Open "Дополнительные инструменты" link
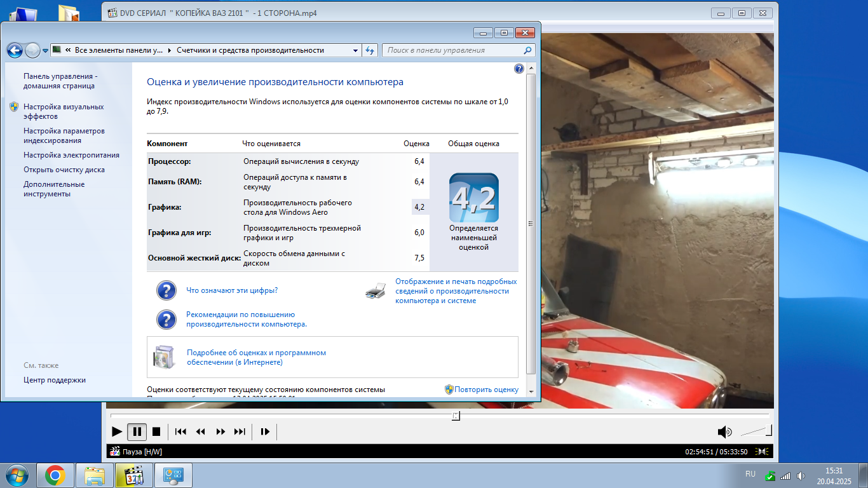The image size is (868, 488). (x=54, y=189)
